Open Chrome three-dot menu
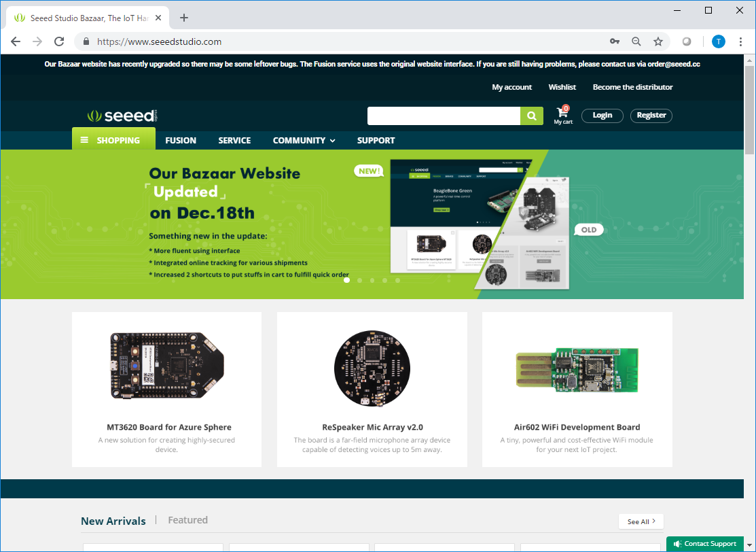This screenshot has width=756, height=552. 740,41
